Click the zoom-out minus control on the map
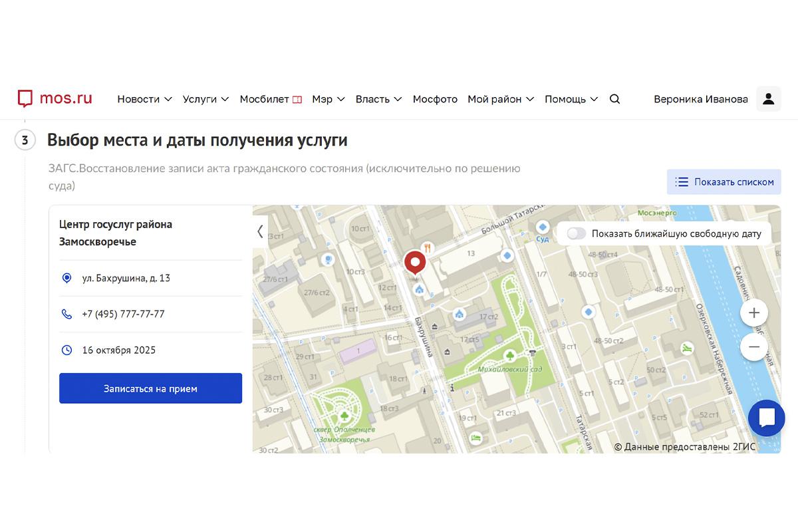This screenshot has width=798, height=532. [753, 346]
